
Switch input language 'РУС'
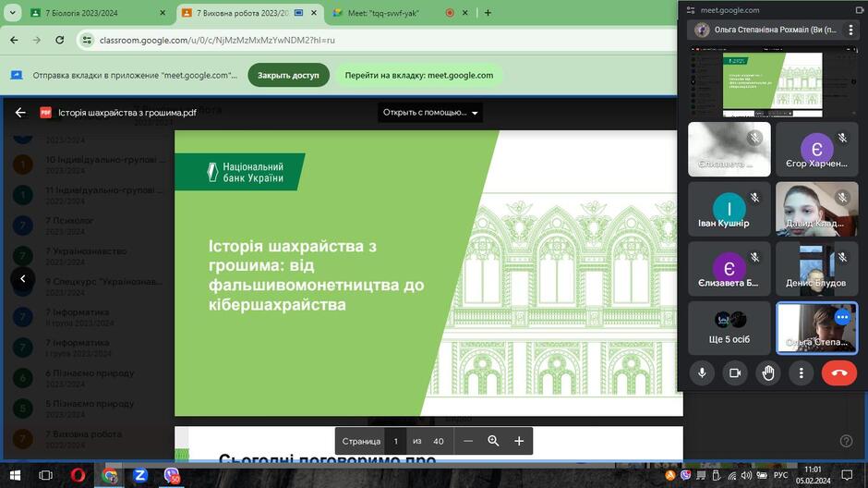(x=780, y=475)
